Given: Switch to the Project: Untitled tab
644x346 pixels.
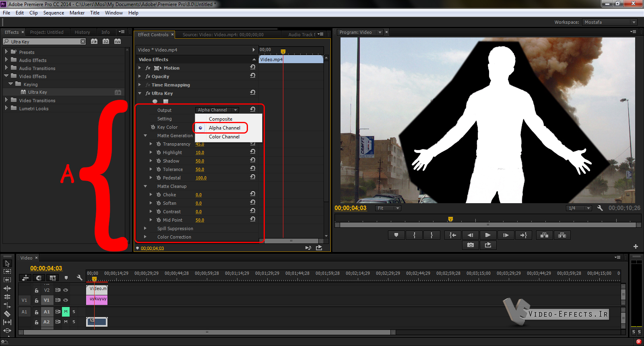Looking at the screenshot, I should 47,32.
